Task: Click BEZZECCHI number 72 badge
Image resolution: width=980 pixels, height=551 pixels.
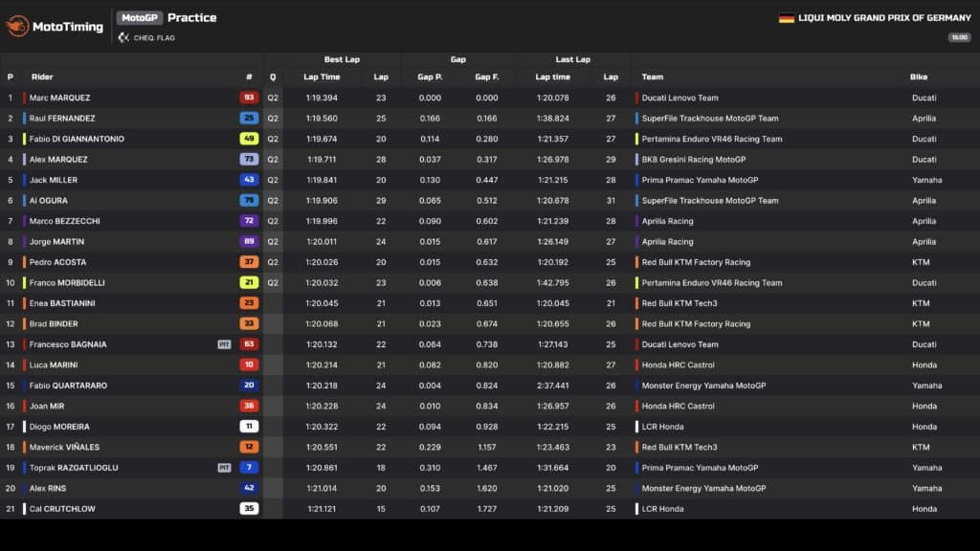Action: [x=249, y=221]
